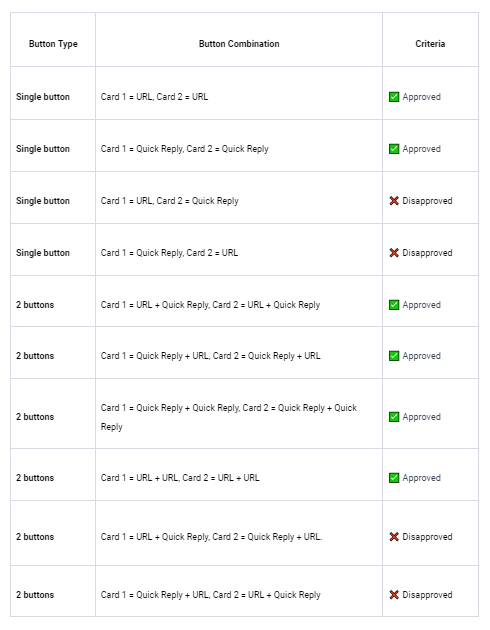This screenshot has height=630, width=490.
Task: Click red X for Card 1 Quick Reply, Card 2 URL
Action: click(x=394, y=253)
